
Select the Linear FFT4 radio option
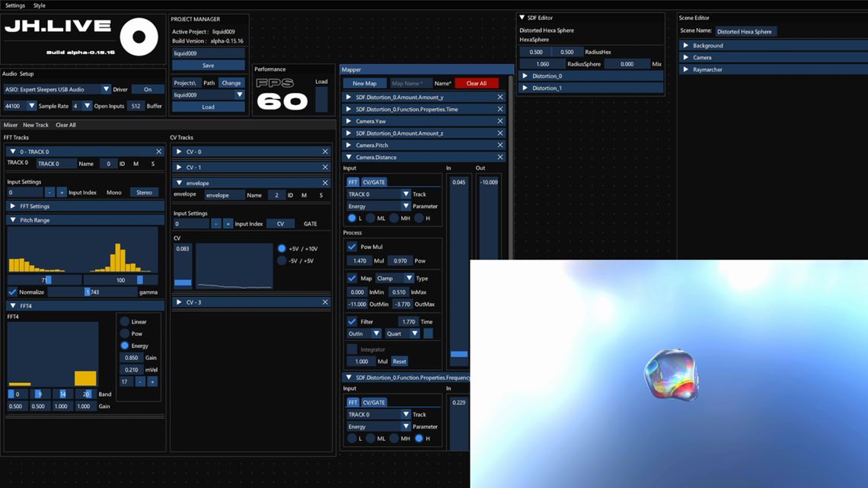coord(125,321)
